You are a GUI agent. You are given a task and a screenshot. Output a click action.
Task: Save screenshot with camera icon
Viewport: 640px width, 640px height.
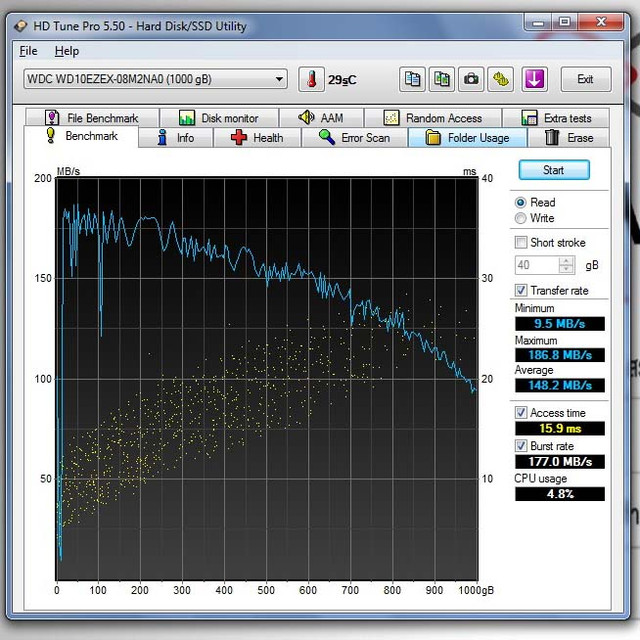pyautogui.click(x=471, y=79)
